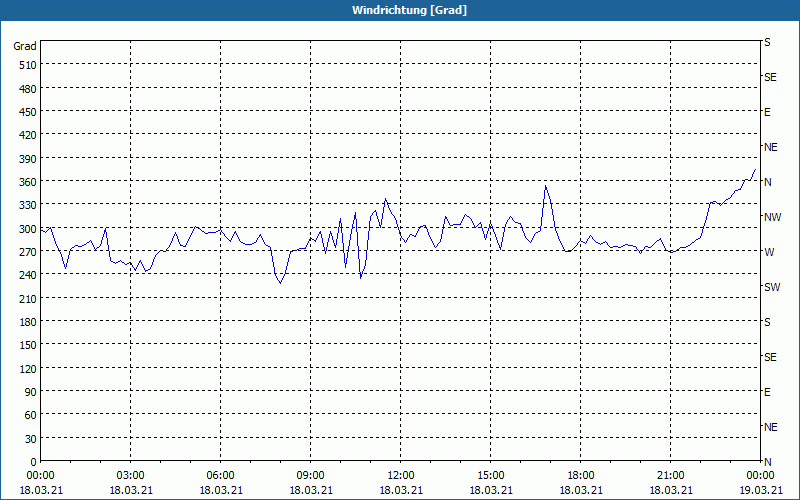The height and width of the screenshot is (500, 800).
Task: Click the 19.03.21 date label
Action: point(760,490)
